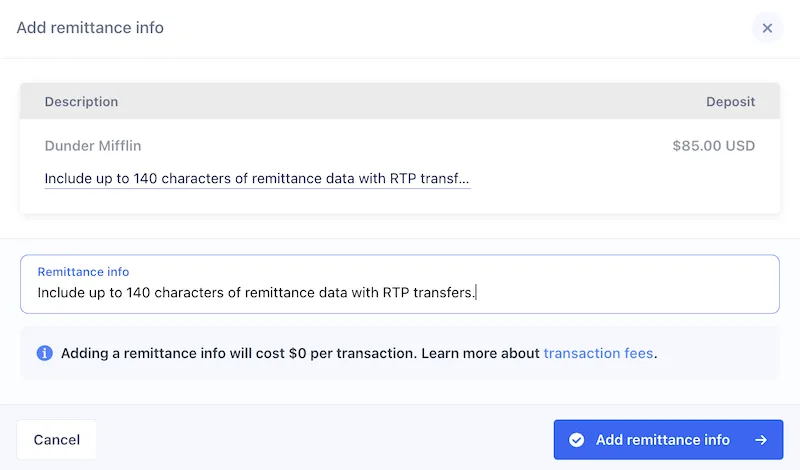Viewport: 800px width, 470px height.
Task: Click the notice text about $0 cost
Action: pyautogui.click(x=238, y=353)
